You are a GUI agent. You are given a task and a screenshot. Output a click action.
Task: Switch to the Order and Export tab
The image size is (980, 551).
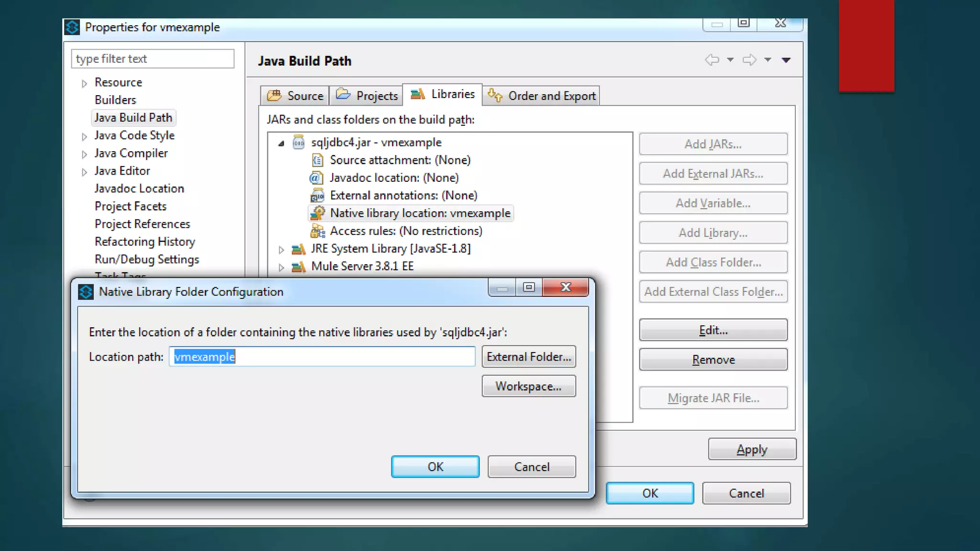click(x=542, y=96)
